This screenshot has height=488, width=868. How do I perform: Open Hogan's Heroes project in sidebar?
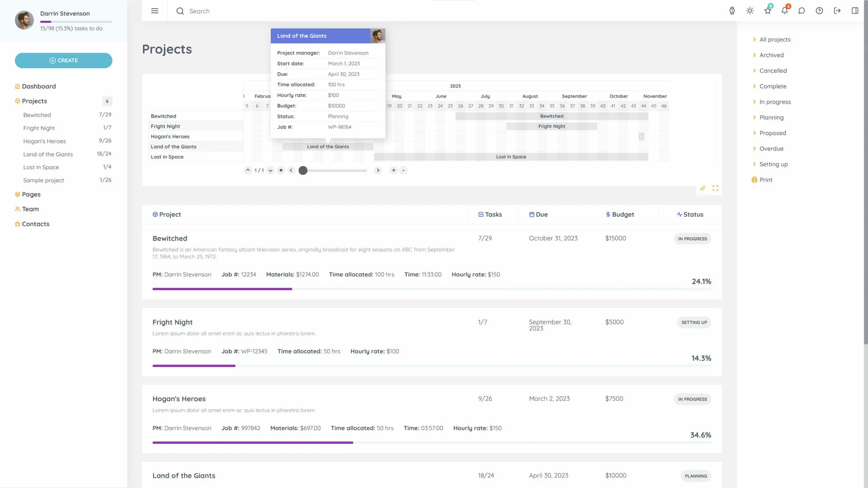click(x=44, y=141)
